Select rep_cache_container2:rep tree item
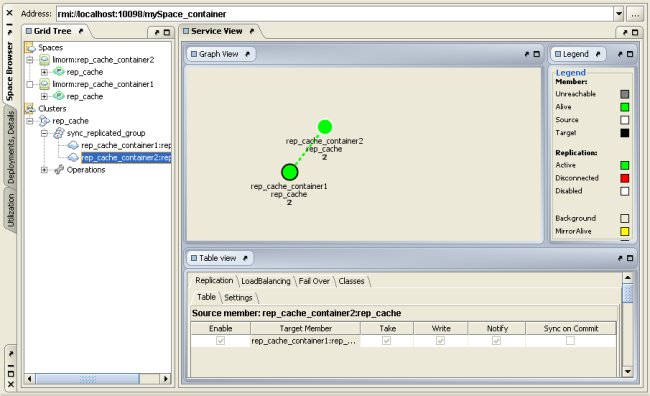 click(126, 158)
